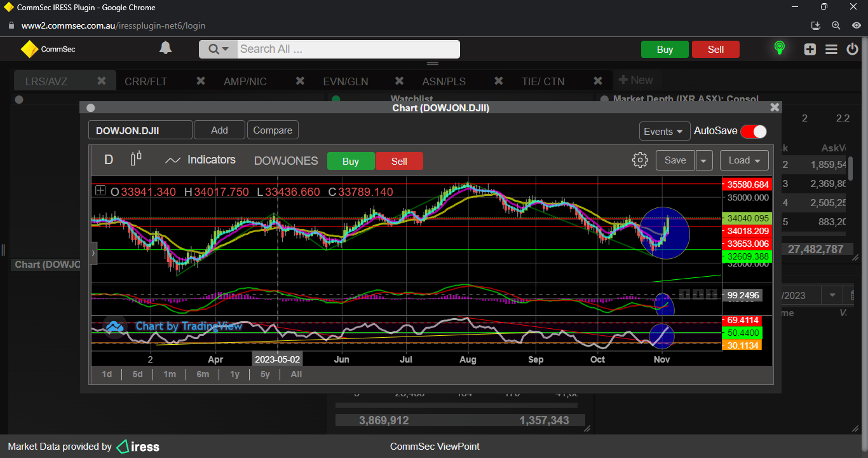This screenshot has height=458, width=868.
Task: Open the notifications bell
Action: tap(165, 48)
